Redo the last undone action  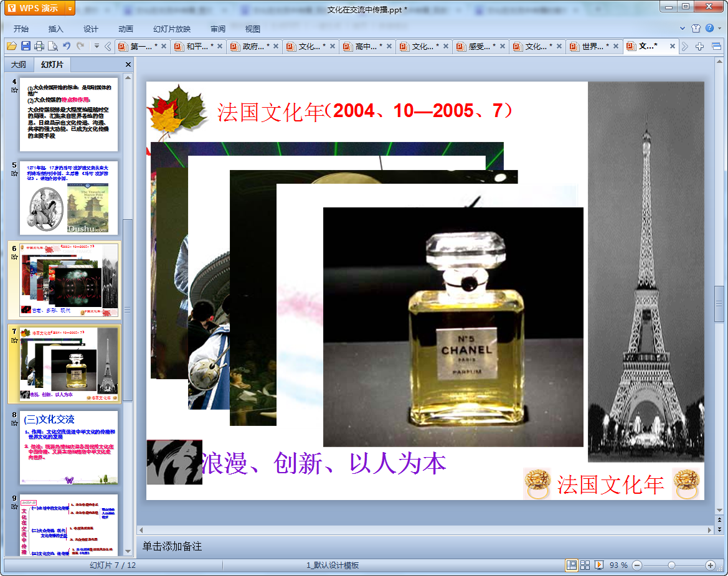point(80,46)
